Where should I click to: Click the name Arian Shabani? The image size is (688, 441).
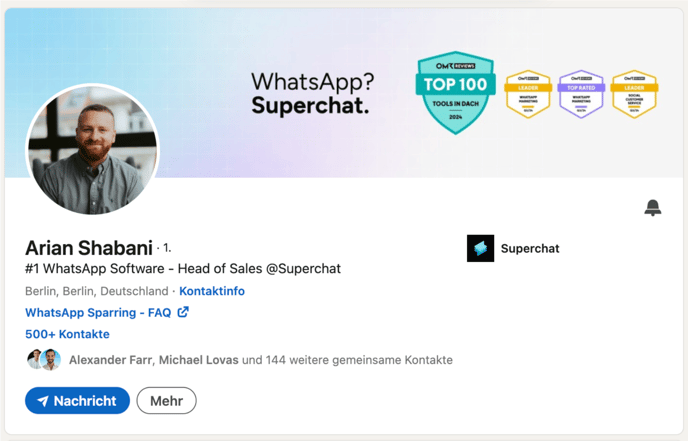[89, 248]
